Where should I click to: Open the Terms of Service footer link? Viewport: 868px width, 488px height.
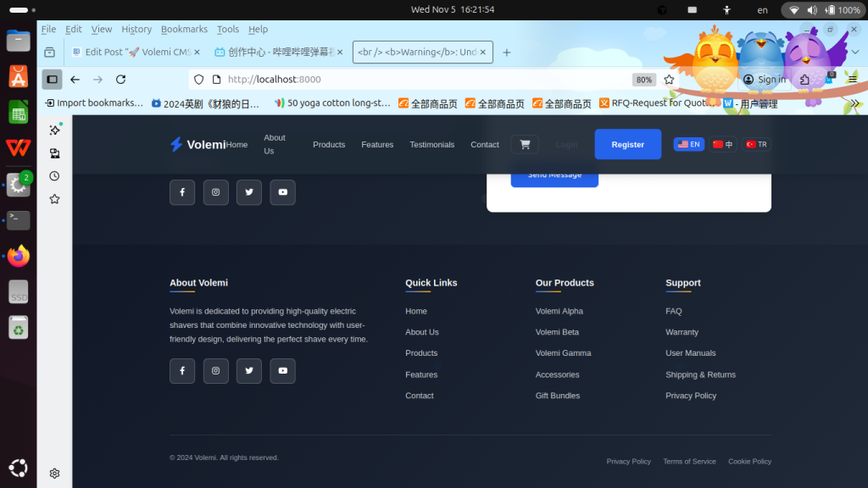689,462
